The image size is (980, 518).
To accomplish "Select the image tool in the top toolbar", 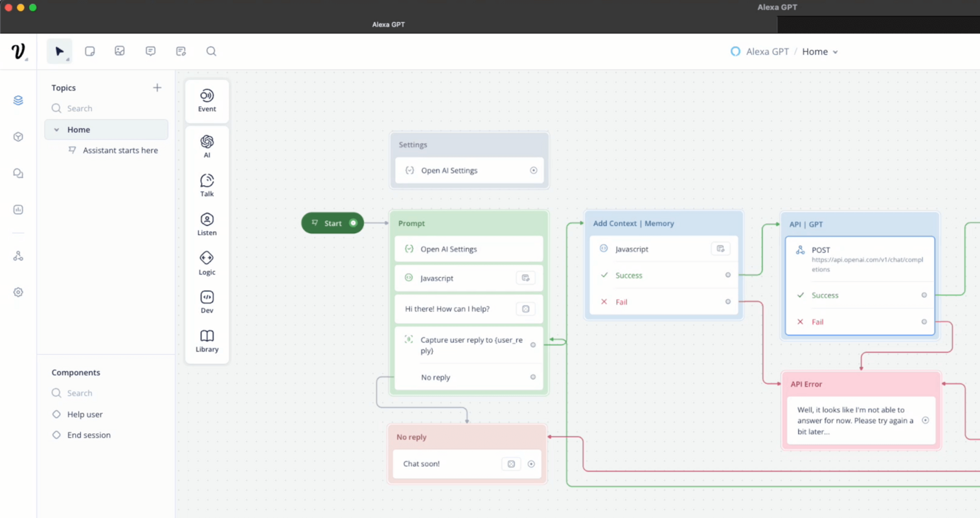I will [120, 51].
